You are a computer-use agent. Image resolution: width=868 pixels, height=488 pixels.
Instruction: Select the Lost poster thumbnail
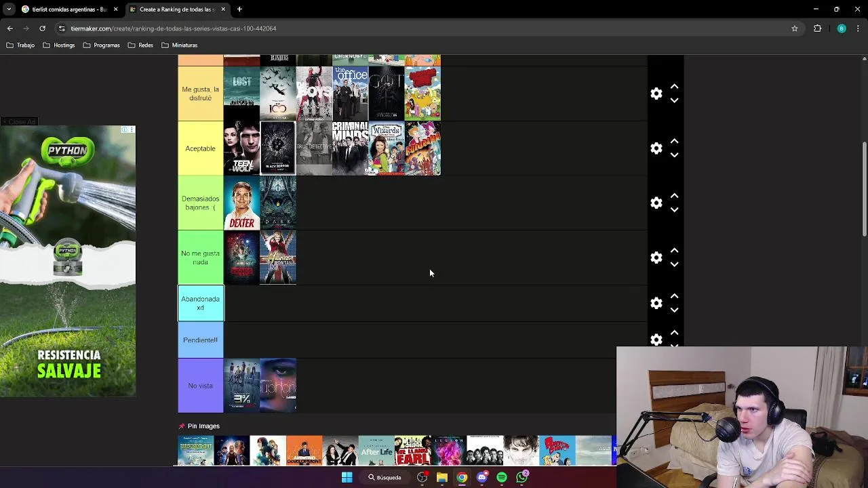[x=241, y=94]
